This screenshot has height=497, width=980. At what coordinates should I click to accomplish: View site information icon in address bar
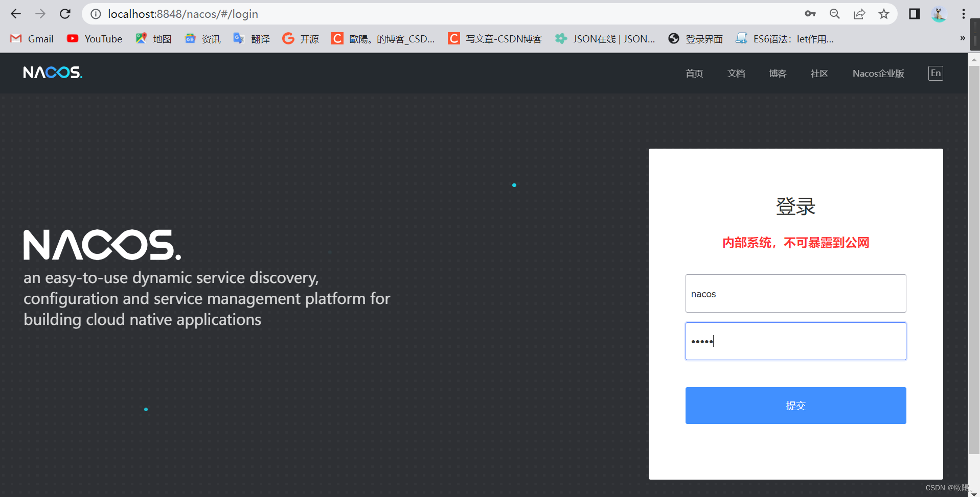tap(96, 14)
